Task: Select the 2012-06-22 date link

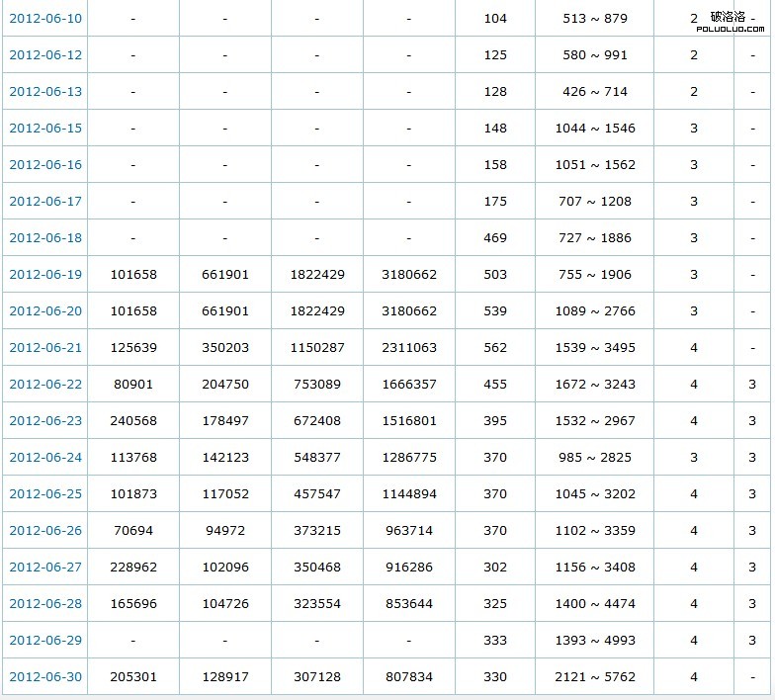Action: pyautogui.click(x=45, y=385)
